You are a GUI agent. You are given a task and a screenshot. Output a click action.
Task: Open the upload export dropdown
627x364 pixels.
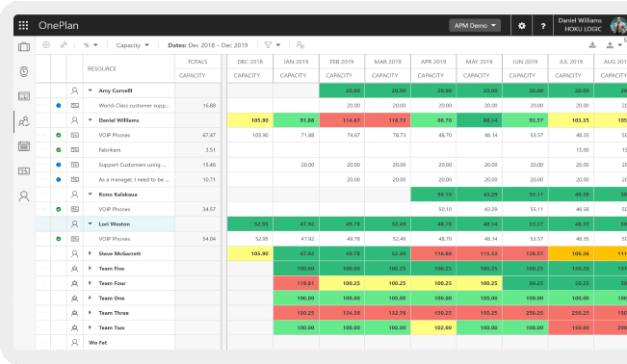point(614,45)
